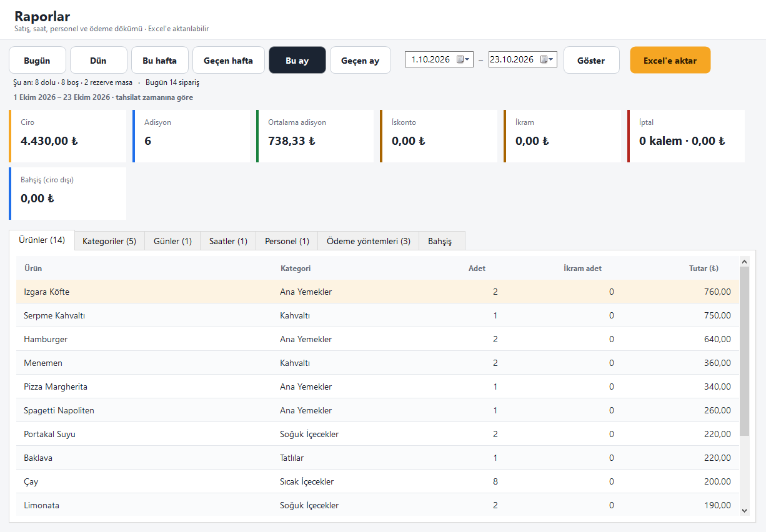This screenshot has width=766, height=532.
Task: Click the Menemen product row
Action: 377,363
